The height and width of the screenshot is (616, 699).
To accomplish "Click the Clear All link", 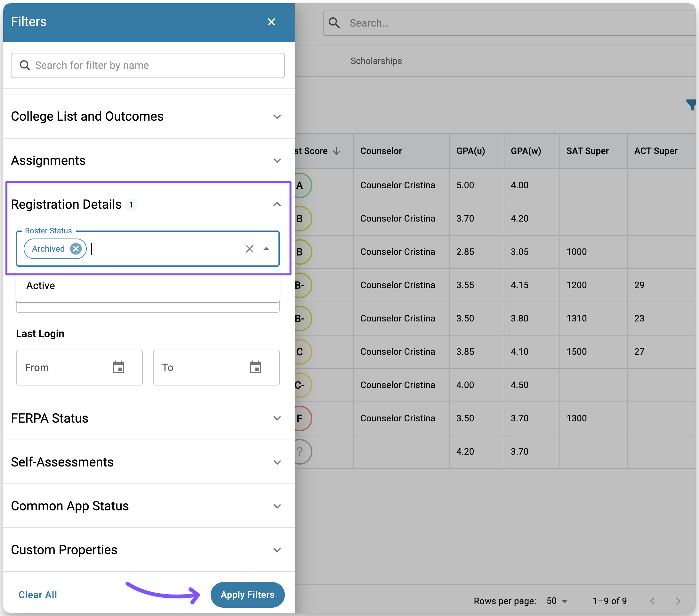I will [x=38, y=595].
